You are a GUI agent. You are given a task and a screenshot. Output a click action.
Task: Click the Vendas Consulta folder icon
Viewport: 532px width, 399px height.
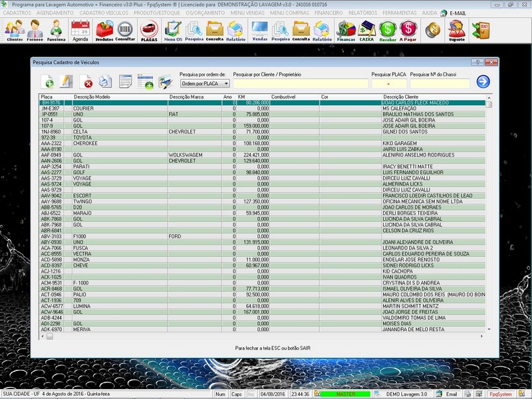[301, 31]
